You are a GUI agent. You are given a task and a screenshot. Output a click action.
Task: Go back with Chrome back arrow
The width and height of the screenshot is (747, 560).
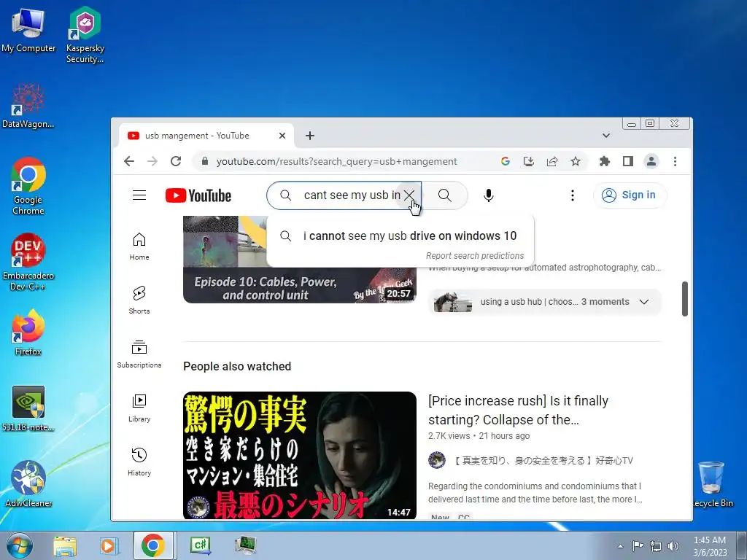click(129, 161)
